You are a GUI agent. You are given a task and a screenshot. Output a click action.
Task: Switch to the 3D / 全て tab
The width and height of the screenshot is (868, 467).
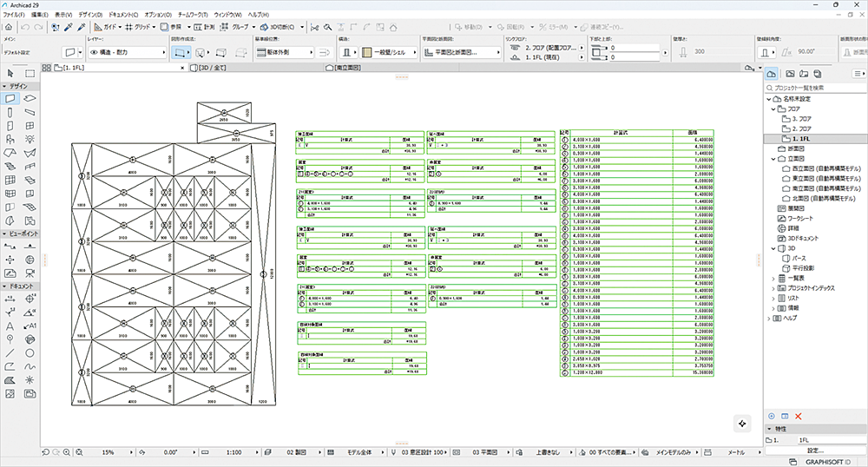214,67
